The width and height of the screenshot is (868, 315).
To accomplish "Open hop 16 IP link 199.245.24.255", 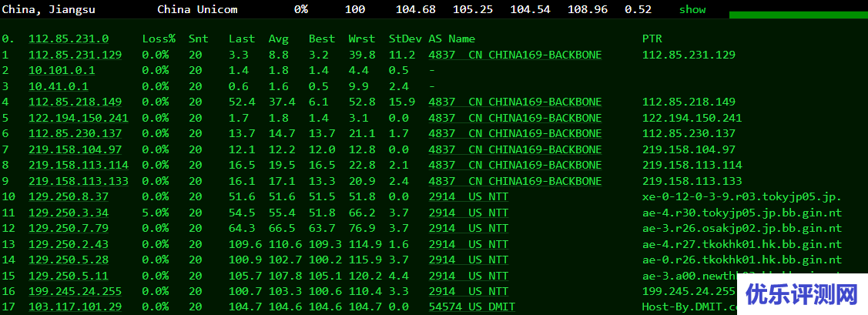I will pos(75,291).
